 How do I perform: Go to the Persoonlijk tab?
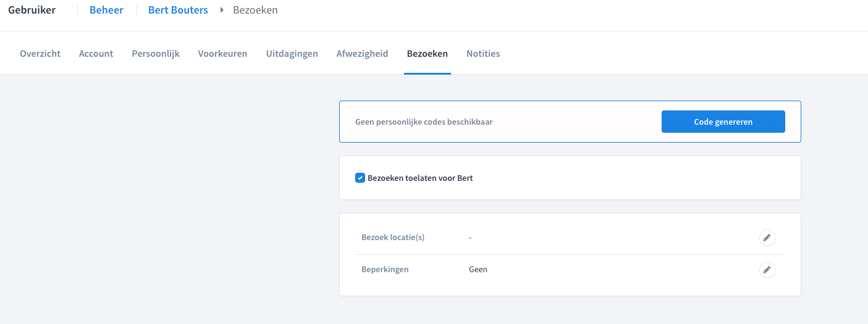tap(156, 54)
